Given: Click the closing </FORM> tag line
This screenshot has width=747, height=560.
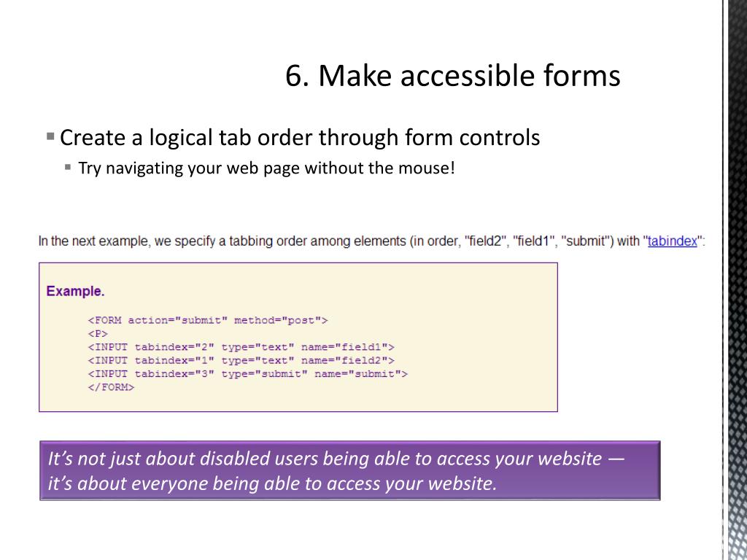Looking at the screenshot, I should (x=111, y=387).
